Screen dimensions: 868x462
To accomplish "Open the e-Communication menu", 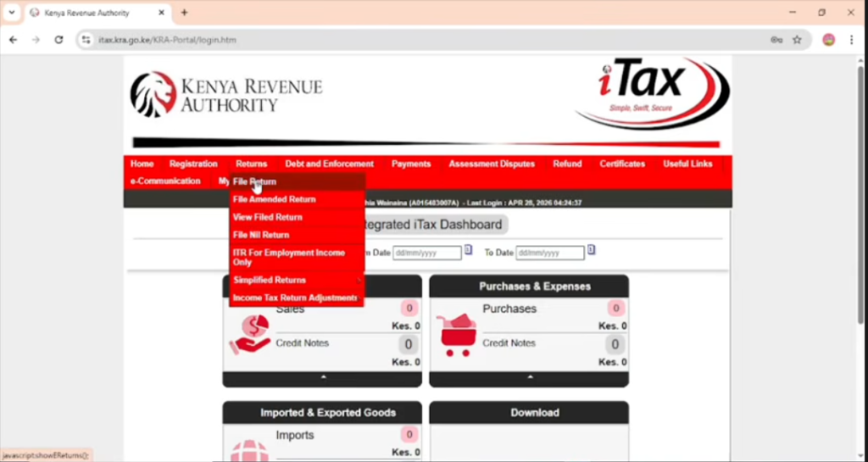I will [x=165, y=181].
